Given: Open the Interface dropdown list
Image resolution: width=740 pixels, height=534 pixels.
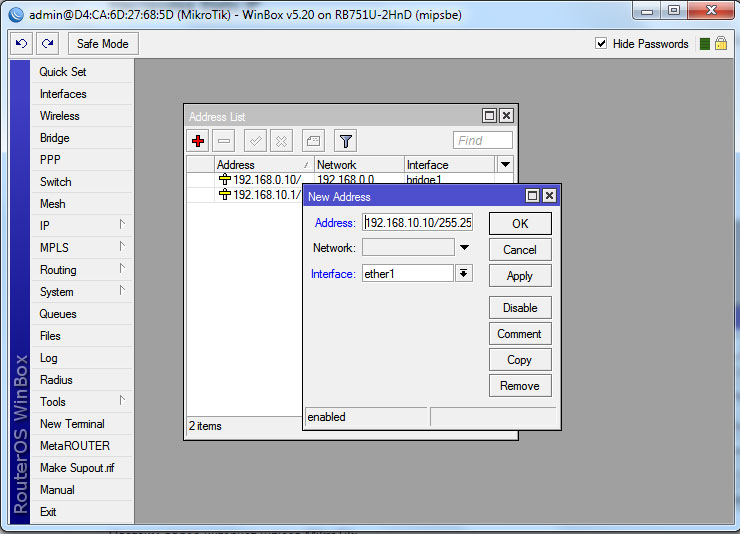Looking at the screenshot, I should [x=464, y=273].
